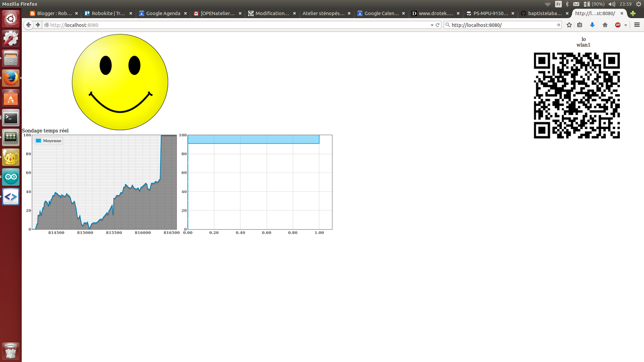Go to the Firefox home page icon

coord(605,25)
